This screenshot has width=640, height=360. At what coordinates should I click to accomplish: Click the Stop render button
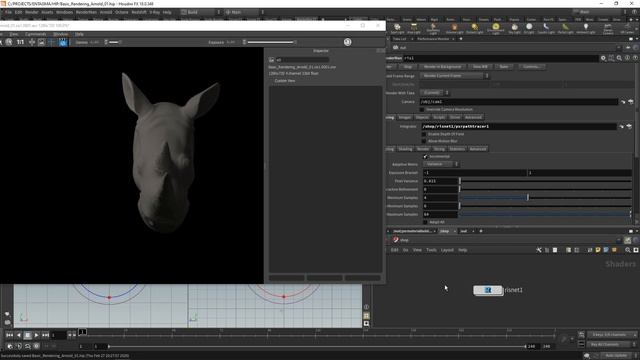407,67
